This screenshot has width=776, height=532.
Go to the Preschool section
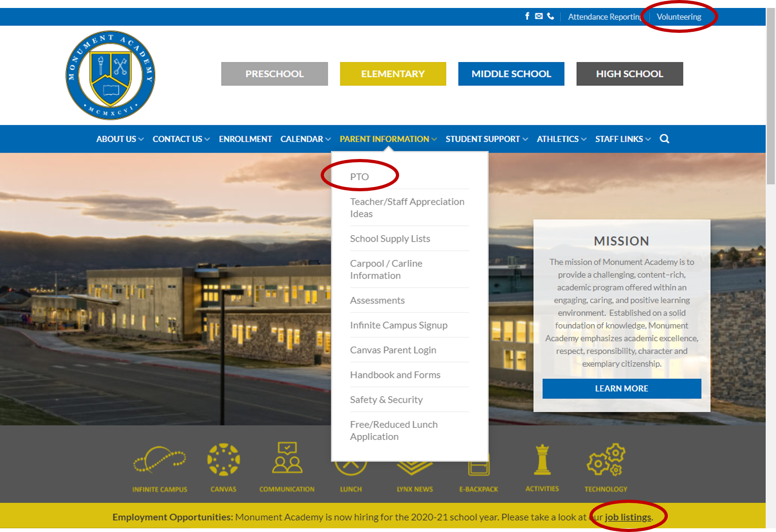click(x=275, y=74)
